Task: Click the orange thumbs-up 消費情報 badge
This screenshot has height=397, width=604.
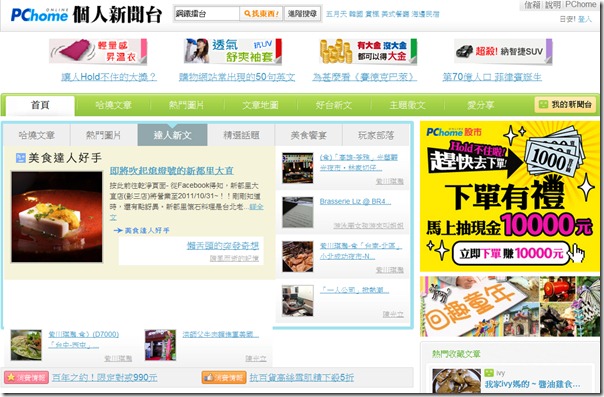Action: pos(224,377)
